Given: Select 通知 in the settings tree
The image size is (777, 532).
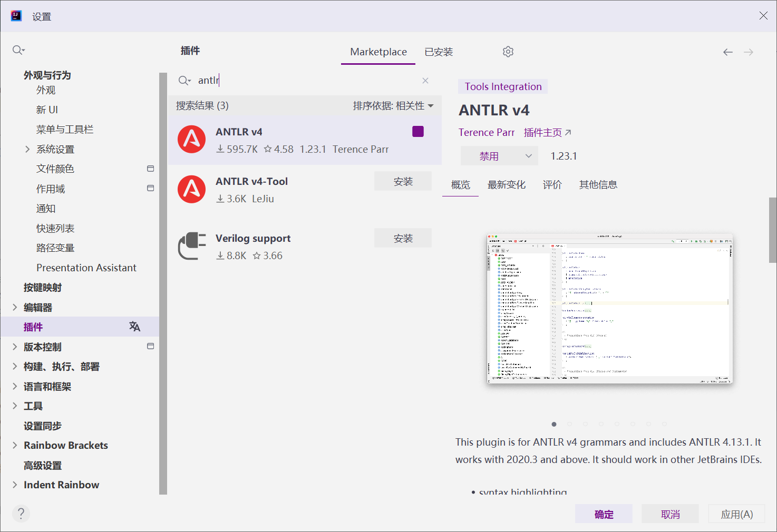Looking at the screenshot, I should (46, 209).
